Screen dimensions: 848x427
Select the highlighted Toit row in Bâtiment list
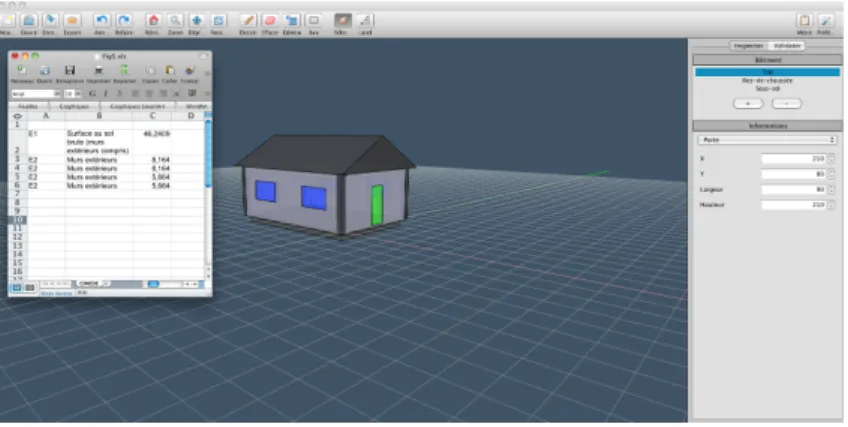767,72
